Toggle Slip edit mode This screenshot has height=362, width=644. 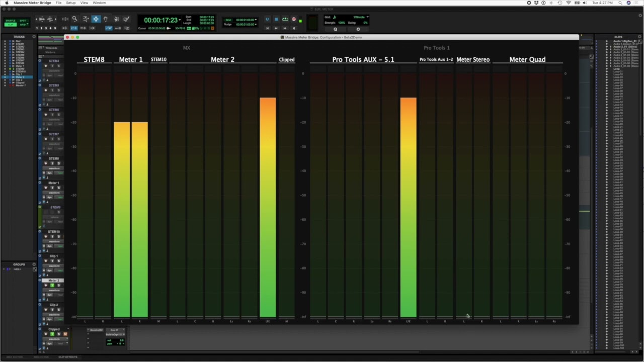[x=11, y=24]
